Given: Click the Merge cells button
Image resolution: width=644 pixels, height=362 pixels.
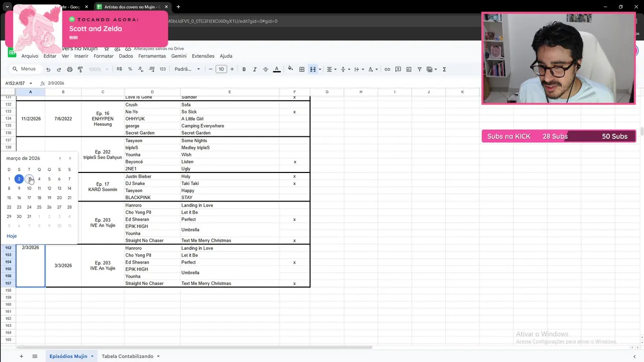Looking at the screenshot, I should 313,69.
